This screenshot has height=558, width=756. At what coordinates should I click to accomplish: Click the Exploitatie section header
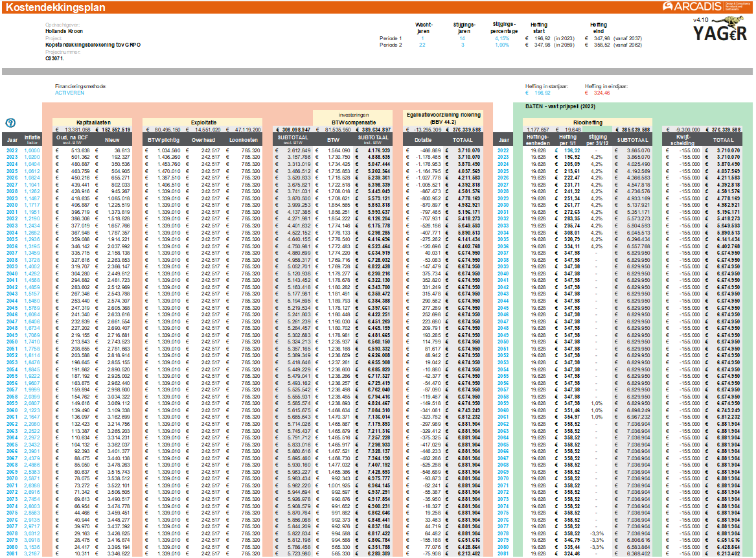pyautogui.click(x=203, y=121)
